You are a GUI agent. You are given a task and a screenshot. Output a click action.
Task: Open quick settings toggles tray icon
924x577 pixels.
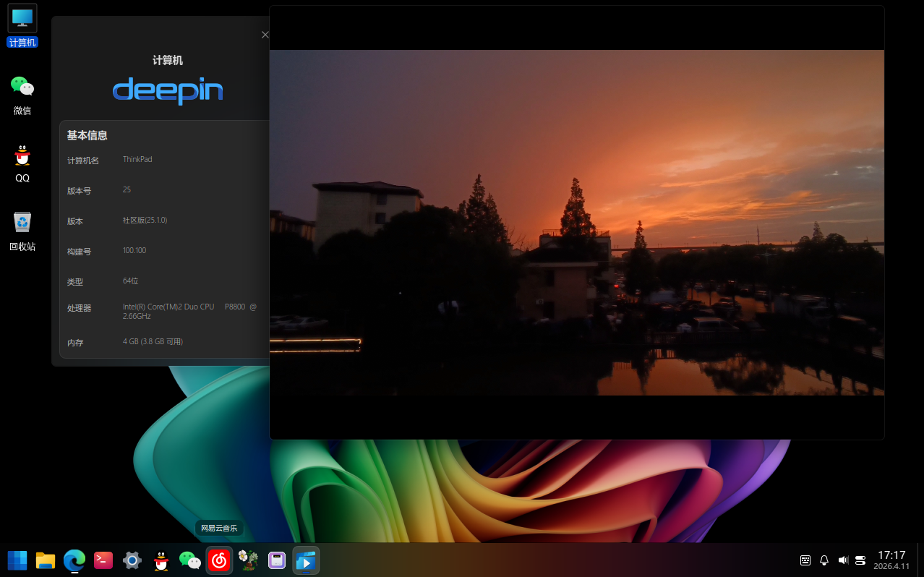(860, 560)
